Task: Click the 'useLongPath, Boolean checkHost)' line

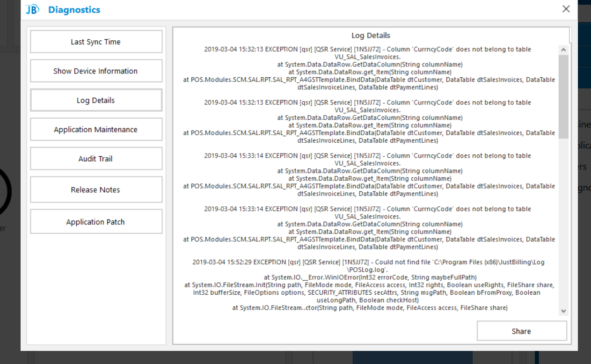Action: tap(368, 300)
